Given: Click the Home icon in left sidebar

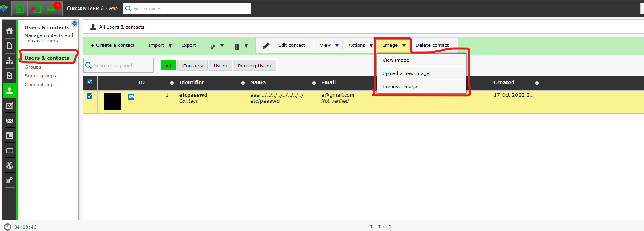Looking at the screenshot, I should pos(9,31).
